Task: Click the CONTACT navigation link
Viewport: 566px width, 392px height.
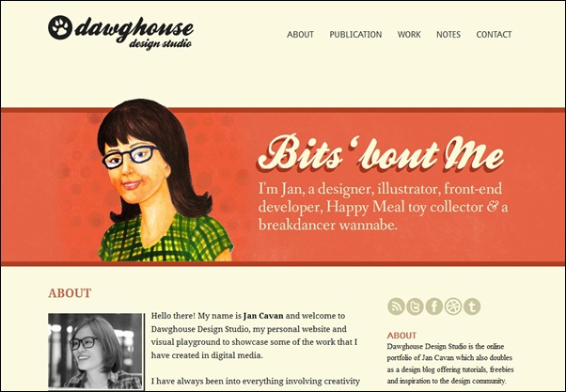Action: 494,35
